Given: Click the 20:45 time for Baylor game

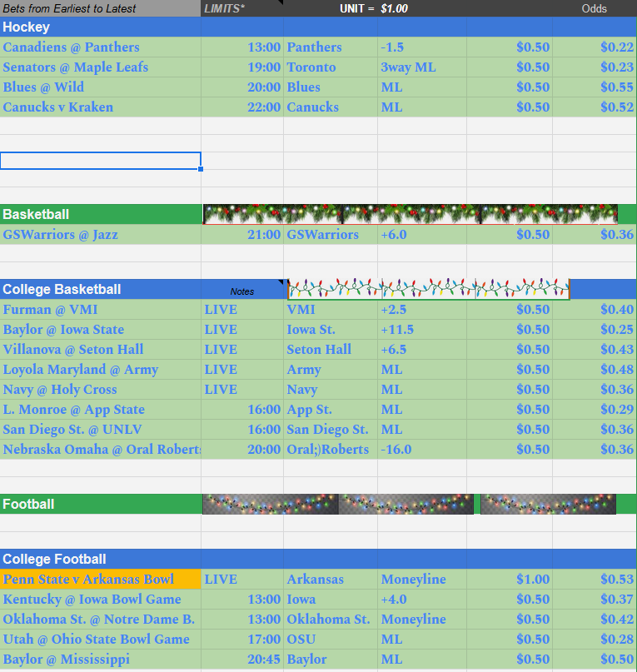Looking at the screenshot, I should click(x=242, y=660).
